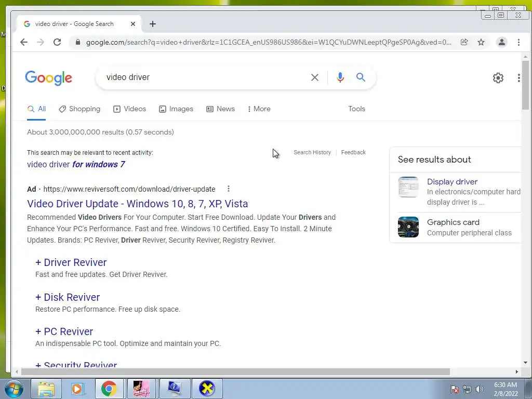Open the '+ PC Reviver' sitelink

click(x=64, y=331)
